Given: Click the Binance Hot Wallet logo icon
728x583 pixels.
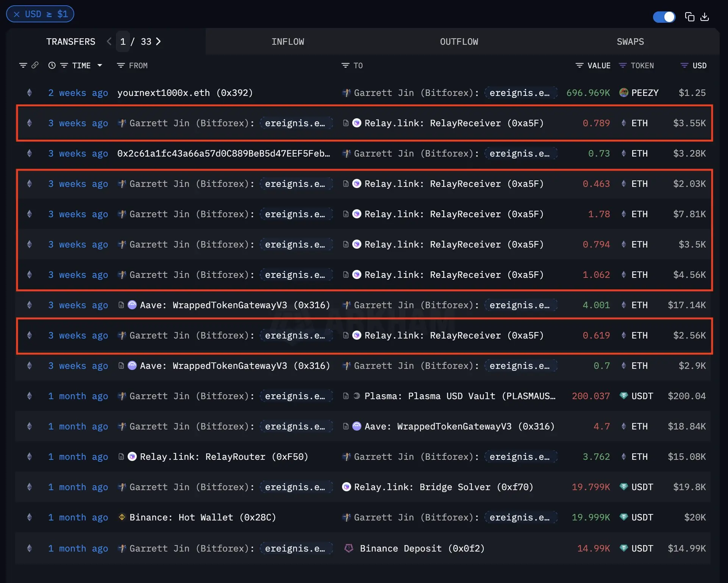Looking at the screenshot, I should click(x=122, y=517).
